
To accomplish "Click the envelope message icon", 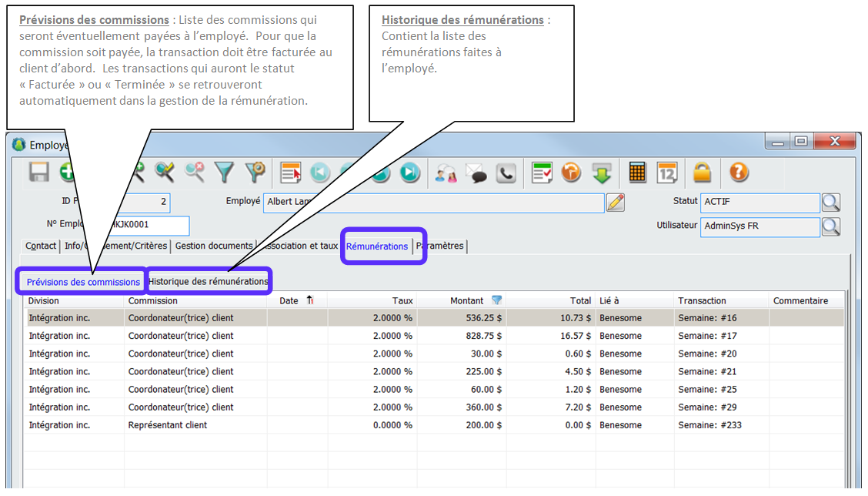I will [x=476, y=173].
